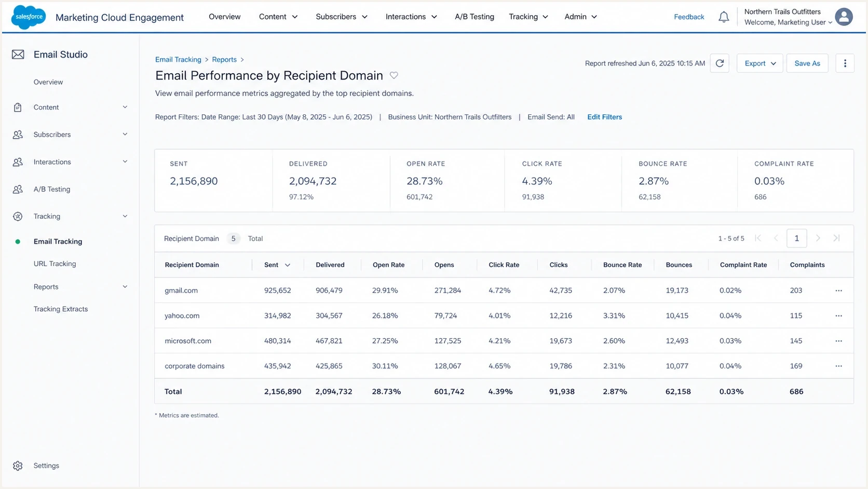Click the SENT summary 2,156,890
The width and height of the screenshot is (868, 489).
coord(194,181)
